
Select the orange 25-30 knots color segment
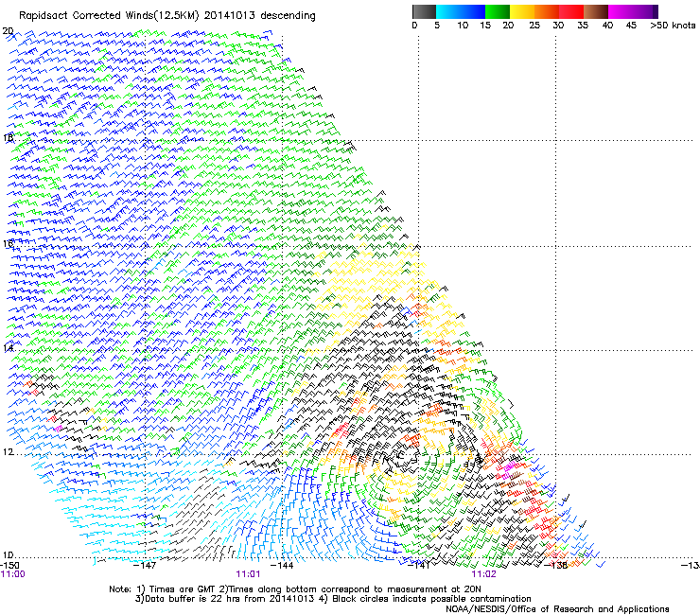click(547, 11)
